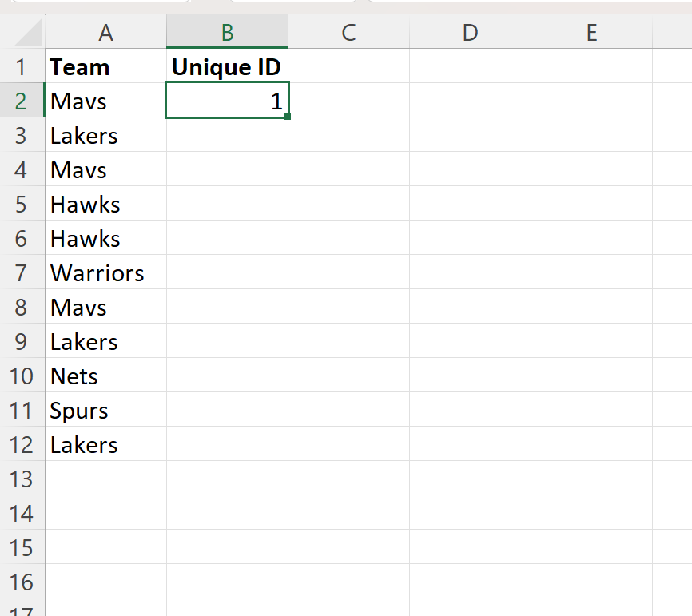Screen dimensions: 692x616
Task: Select column A header
Action: tap(106, 33)
